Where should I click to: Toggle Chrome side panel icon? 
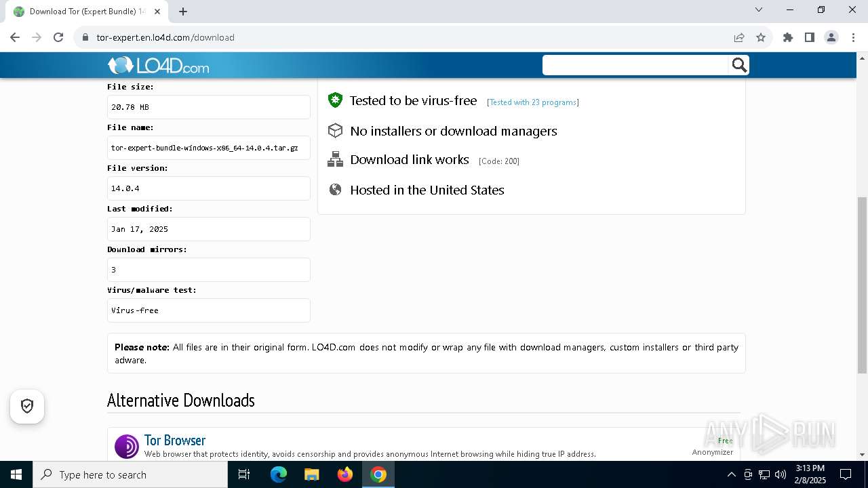point(810,37)
